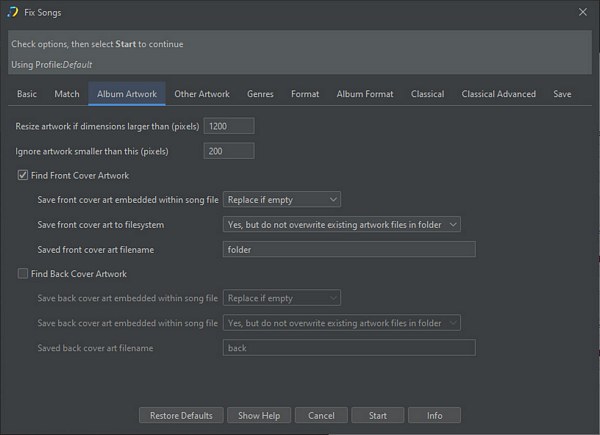Open the Format tab
Image resolution: width=600 pixels, height=435 pixels.
click(305, 94)
